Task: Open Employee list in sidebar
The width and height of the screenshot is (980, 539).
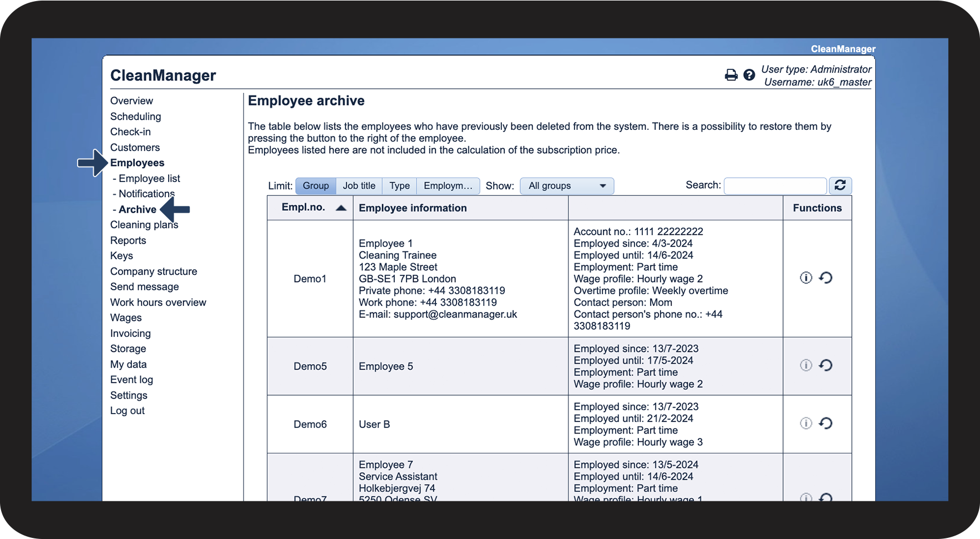Action: [149, 179]
